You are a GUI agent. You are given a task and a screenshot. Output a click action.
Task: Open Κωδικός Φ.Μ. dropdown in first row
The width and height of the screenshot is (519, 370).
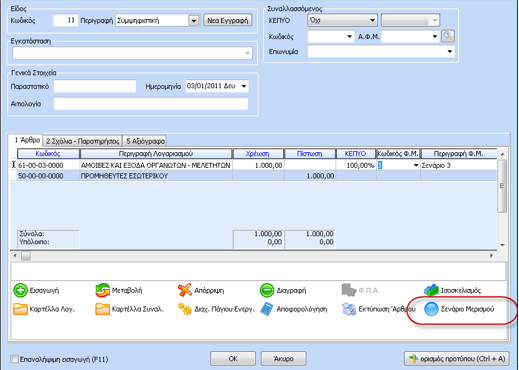416,165
